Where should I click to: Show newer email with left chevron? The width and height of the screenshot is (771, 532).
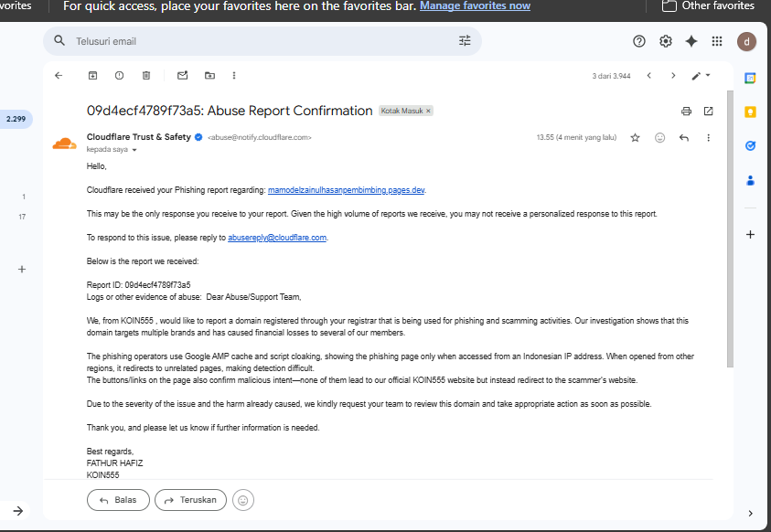click(x=649, y=76)
